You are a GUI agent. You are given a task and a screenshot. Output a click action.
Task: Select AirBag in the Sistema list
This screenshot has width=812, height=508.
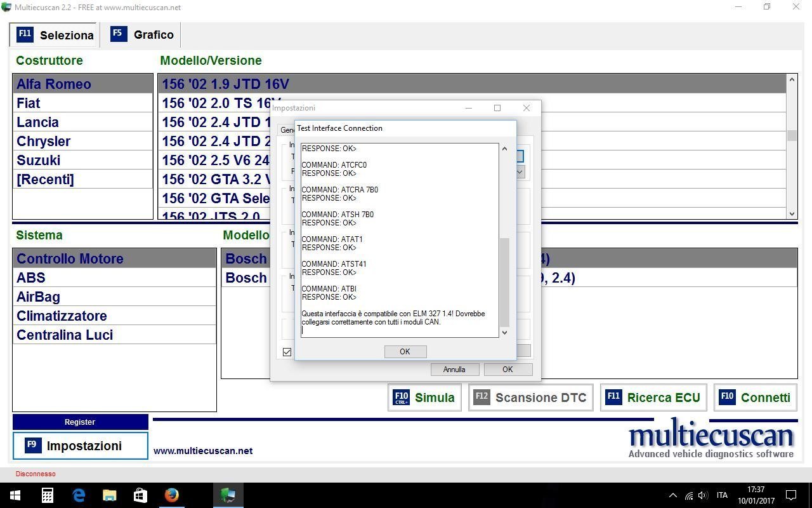click(114, 297)
